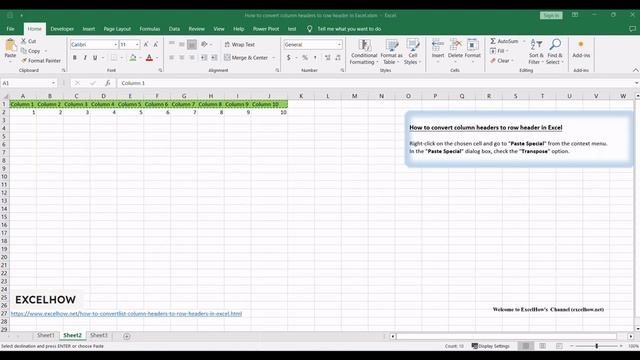Toggle Wrap Text
Image resolution: width=640 pixels, height=360 pixels.
[x=240, y=44]
